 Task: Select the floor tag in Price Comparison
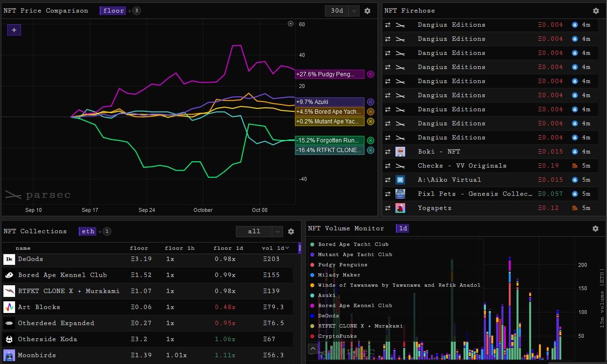click(113, 11)
